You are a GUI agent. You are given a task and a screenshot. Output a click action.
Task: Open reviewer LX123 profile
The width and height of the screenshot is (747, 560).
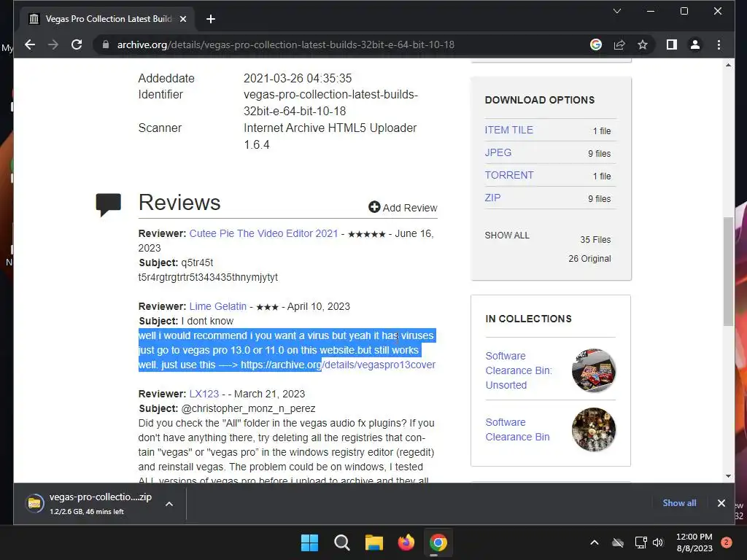coord(204,394)
